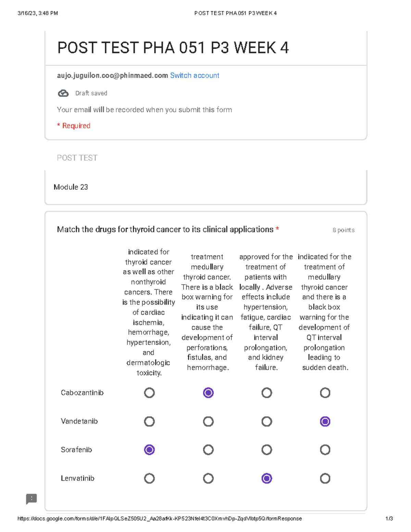
Task: Select Cabozantinib black box perforations radio
Action: tap(208, 393)
